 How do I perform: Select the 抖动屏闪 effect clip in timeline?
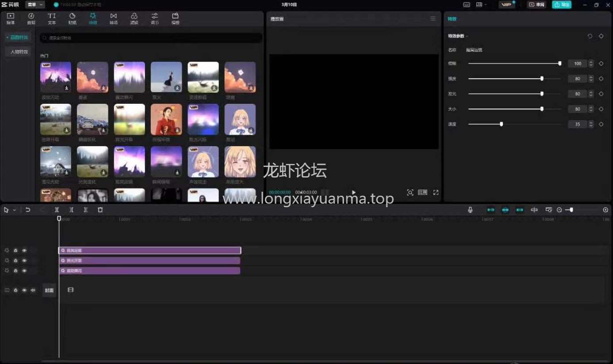pos(149,271)
